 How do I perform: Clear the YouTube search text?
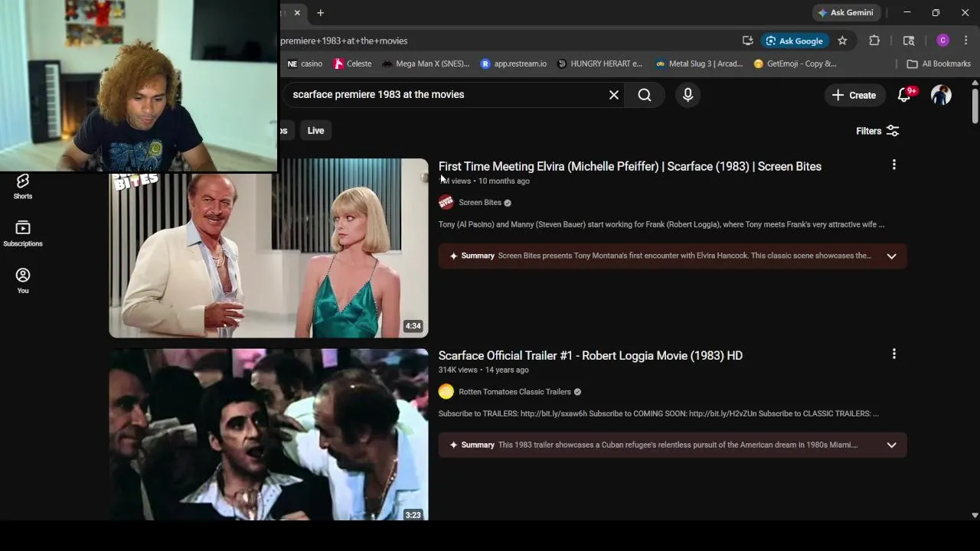pyautogui.click(x=613, y=95)
